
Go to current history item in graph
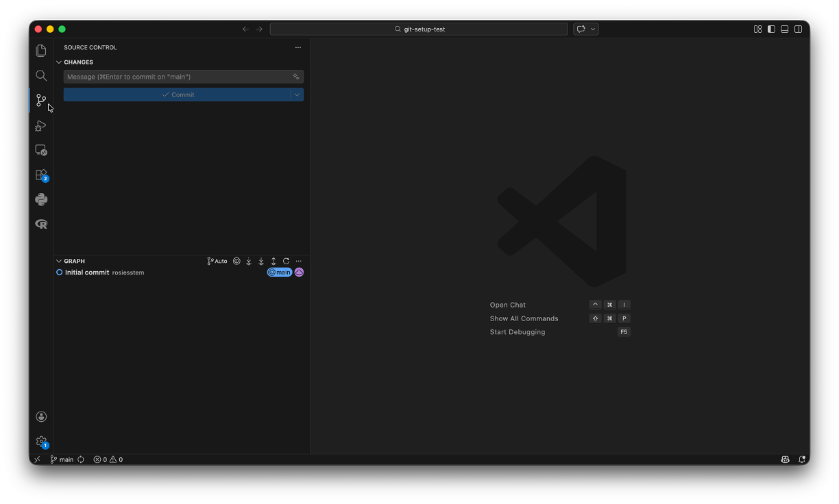236,261
